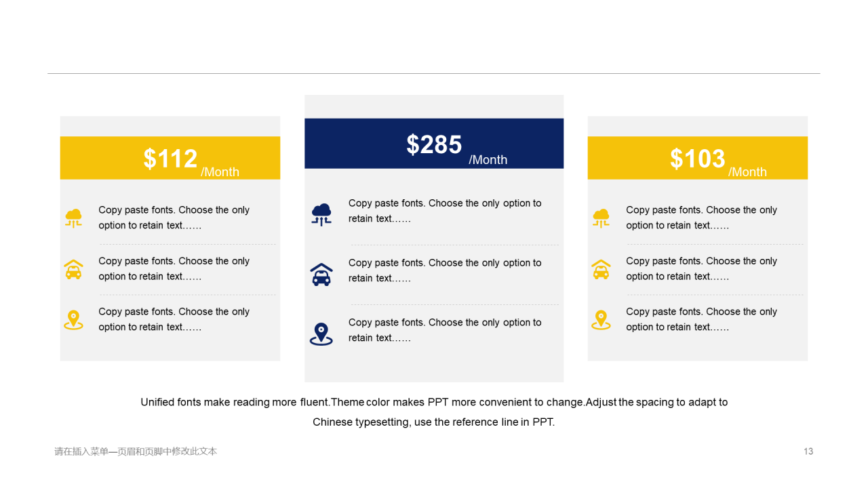Click the yellow location pin in $103 card
The image size is (868, 488).
[601, 320]
